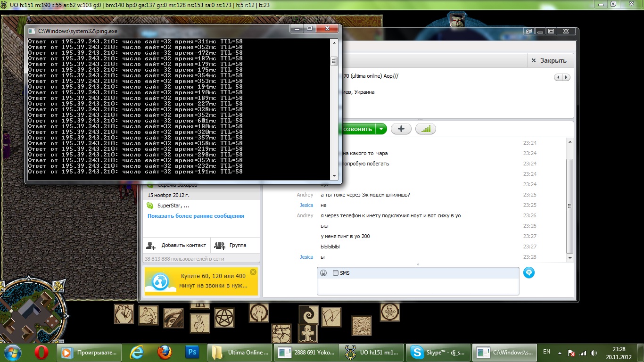Viewport: 644px width, 362px height.
Task: Click the message 'попробую побегать'
Action: tap(366, 164)
